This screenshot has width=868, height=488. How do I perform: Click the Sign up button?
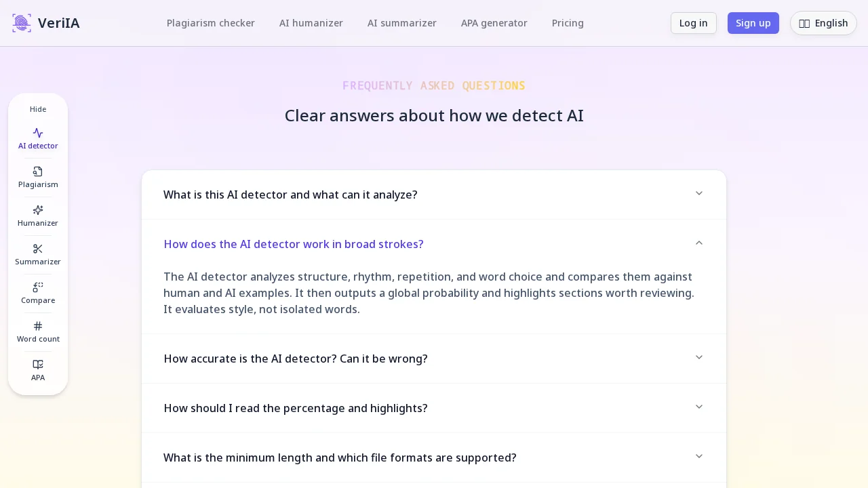pos(753,23)
